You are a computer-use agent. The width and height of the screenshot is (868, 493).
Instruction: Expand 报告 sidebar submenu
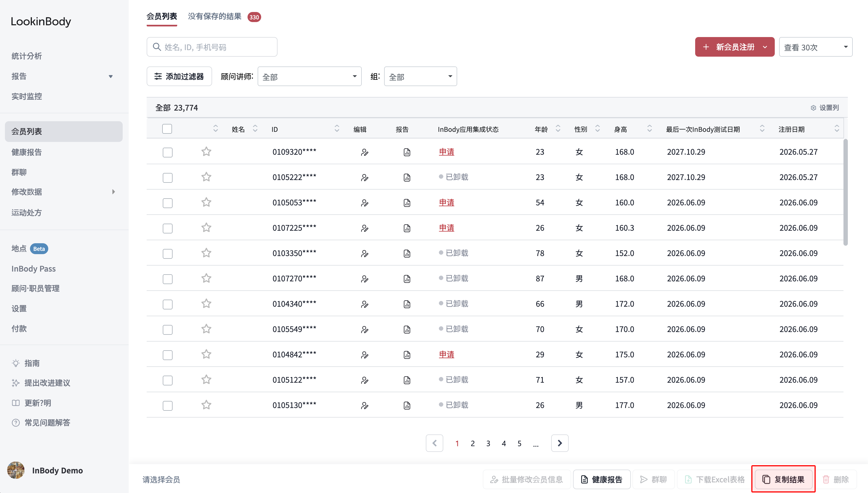coord(110,77)
